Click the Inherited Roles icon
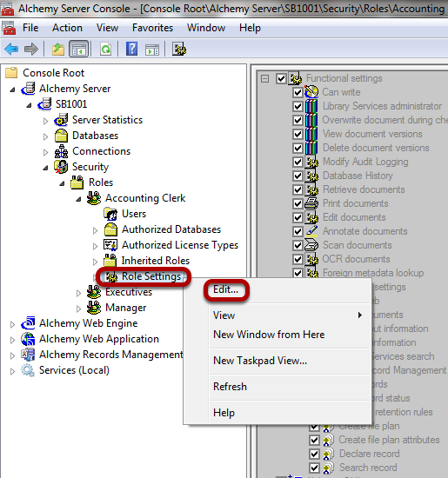Viewport: 448px width, 478px height. [x=110, y=261]
